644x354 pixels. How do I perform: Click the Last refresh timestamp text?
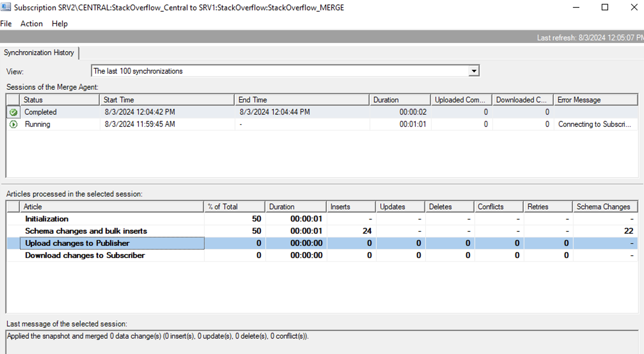point(590,38)
